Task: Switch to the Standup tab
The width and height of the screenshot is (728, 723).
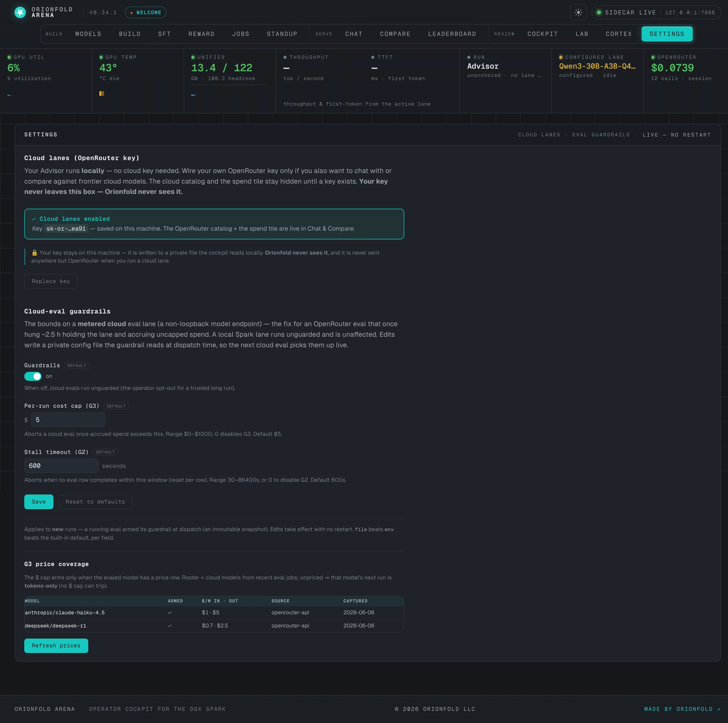Action: tap(282, 34)
